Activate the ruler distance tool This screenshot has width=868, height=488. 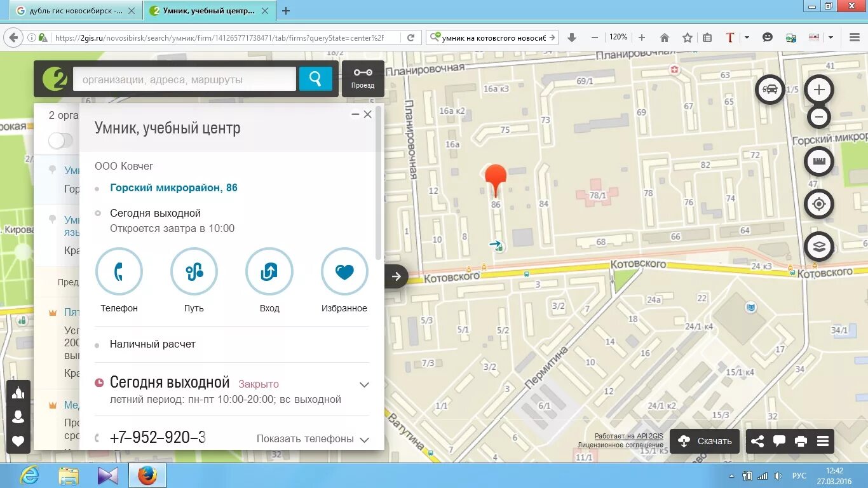tap(819, 161)
